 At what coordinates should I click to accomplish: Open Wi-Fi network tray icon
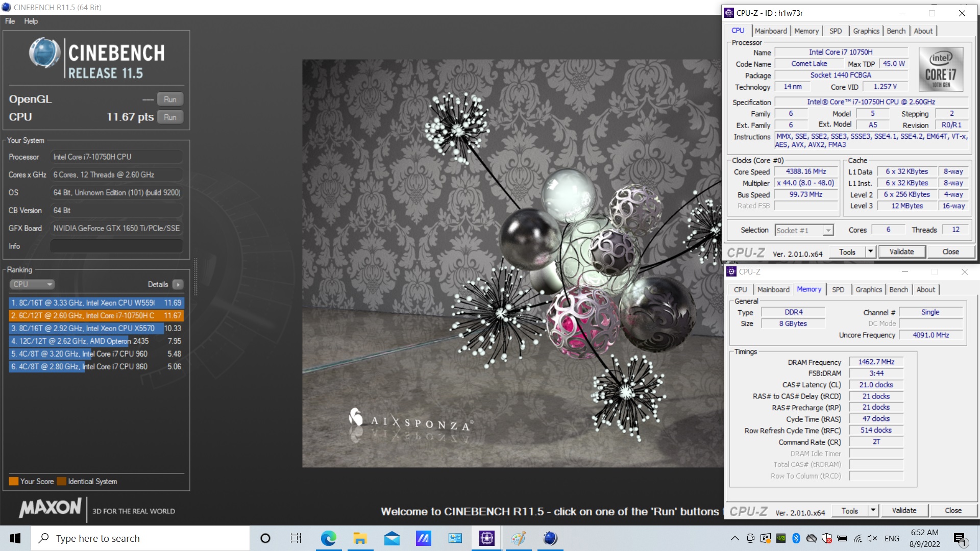click(x=857, y=538)
